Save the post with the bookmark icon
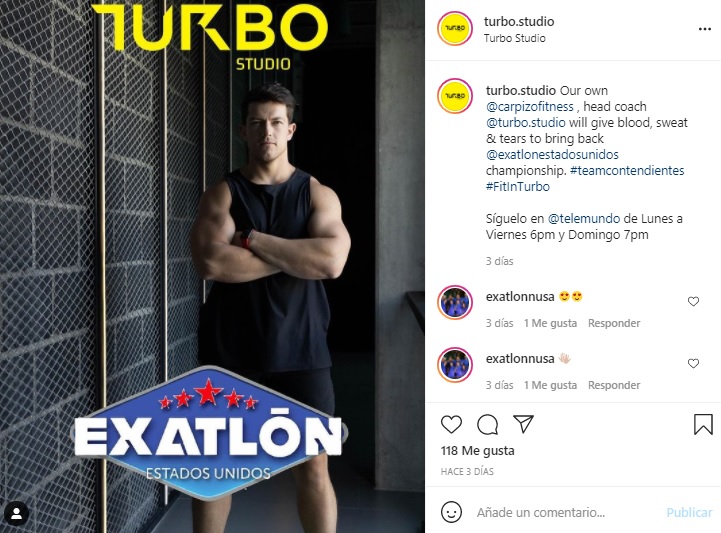The height and width of the screenshot is (533, 721). [703, 424]
